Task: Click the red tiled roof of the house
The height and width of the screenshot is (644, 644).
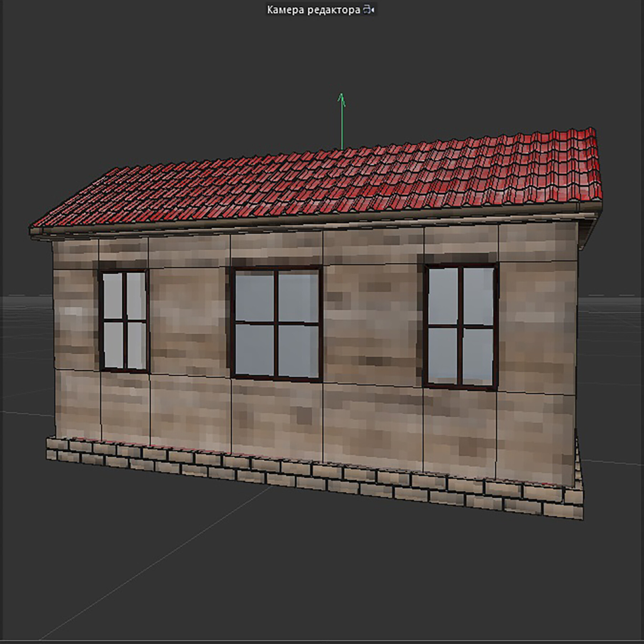Action: [322, 179]
